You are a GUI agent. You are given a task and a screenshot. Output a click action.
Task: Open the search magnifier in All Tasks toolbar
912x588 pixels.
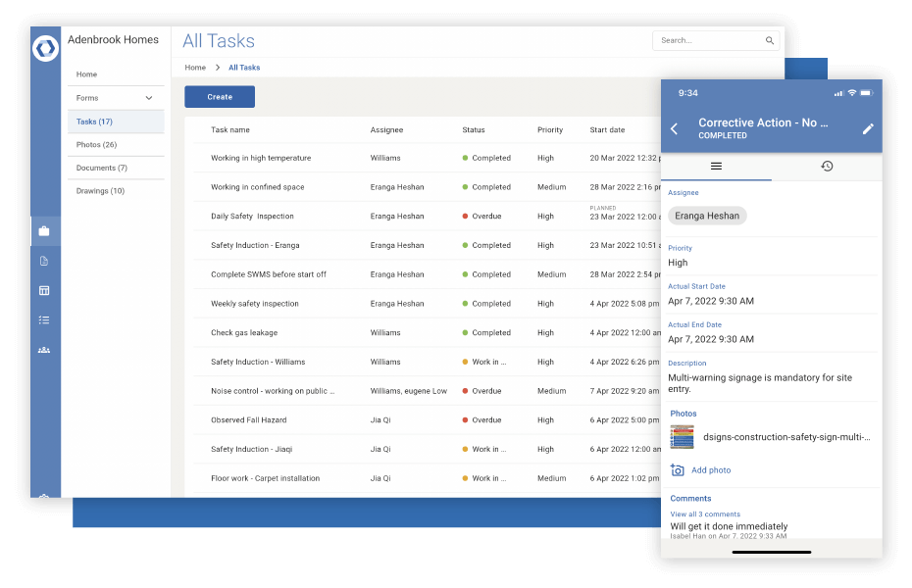(768, 41)
